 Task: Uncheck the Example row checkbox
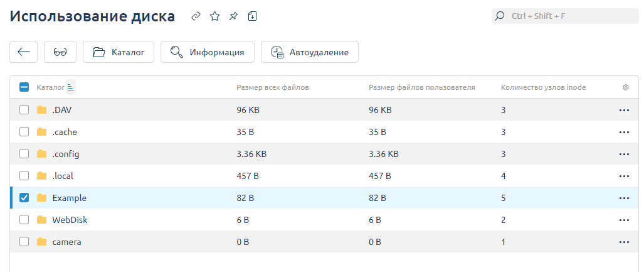24,198
